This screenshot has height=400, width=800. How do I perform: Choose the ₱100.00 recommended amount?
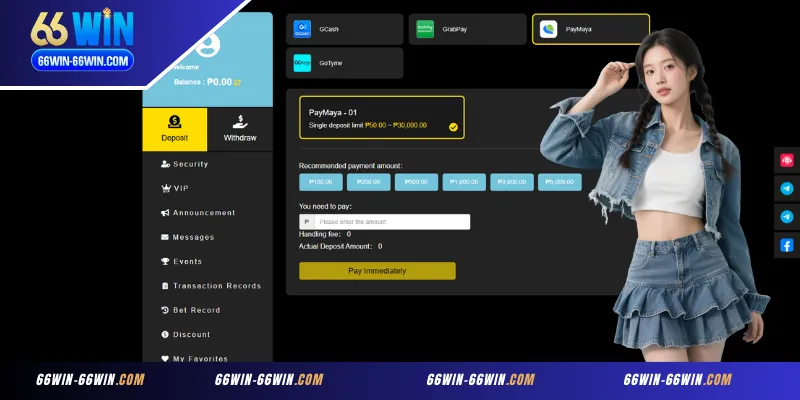point(321,182)
